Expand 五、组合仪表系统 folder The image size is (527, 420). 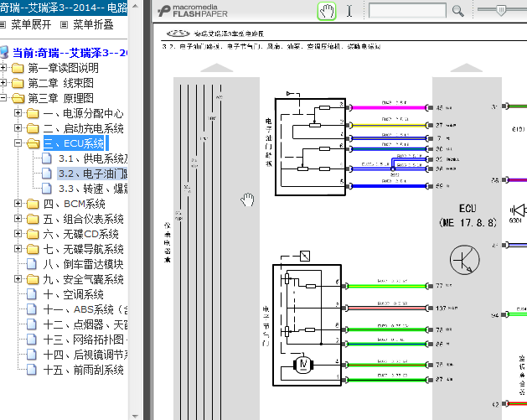[x=18, y=219]
